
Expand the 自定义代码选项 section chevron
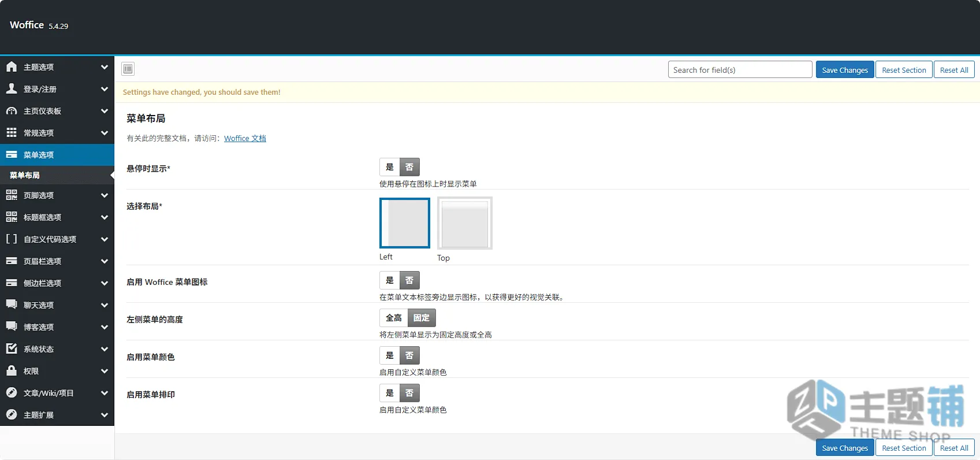105,239
